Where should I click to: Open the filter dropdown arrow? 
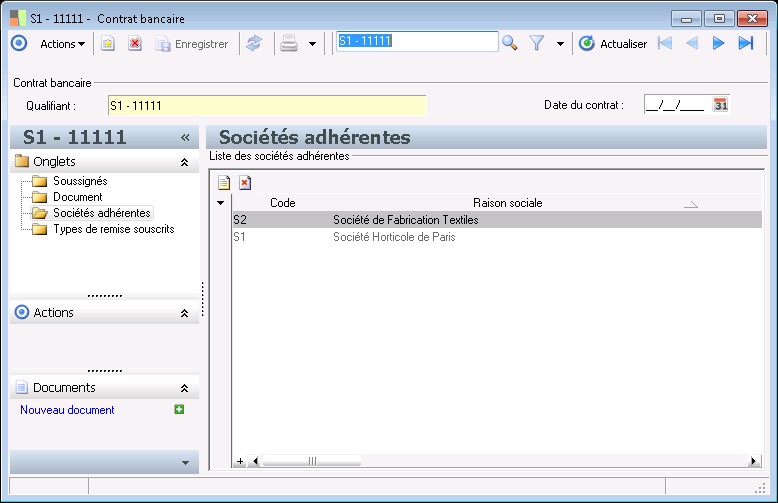(561, 44)
